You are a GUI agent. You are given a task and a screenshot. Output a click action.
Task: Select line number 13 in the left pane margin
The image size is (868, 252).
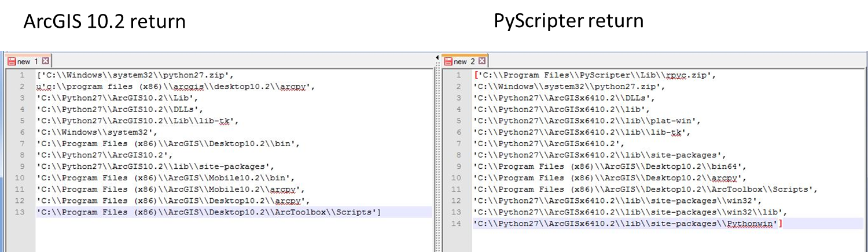(21, 212)
